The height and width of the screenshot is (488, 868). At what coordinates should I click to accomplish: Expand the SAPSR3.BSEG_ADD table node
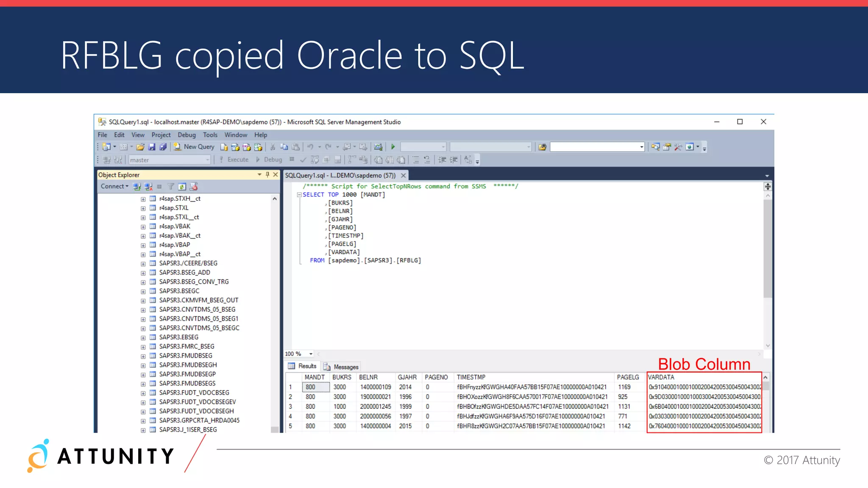(143, 273)
